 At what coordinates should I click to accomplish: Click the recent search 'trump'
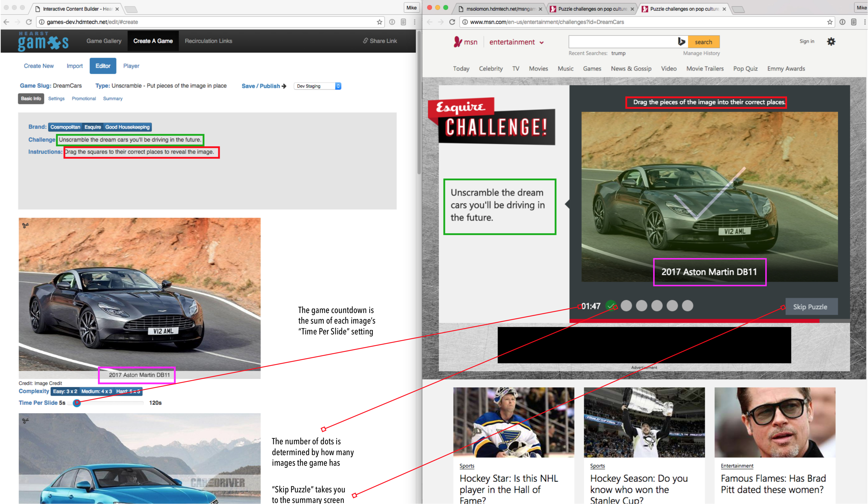pyautogui.click(x=618, y=53)
